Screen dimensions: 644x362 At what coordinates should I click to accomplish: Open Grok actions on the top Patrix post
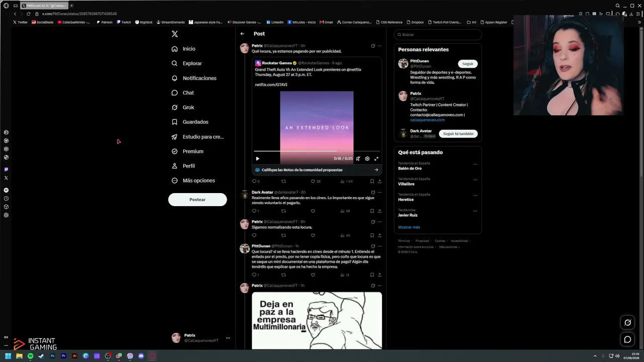pos(373,46)
